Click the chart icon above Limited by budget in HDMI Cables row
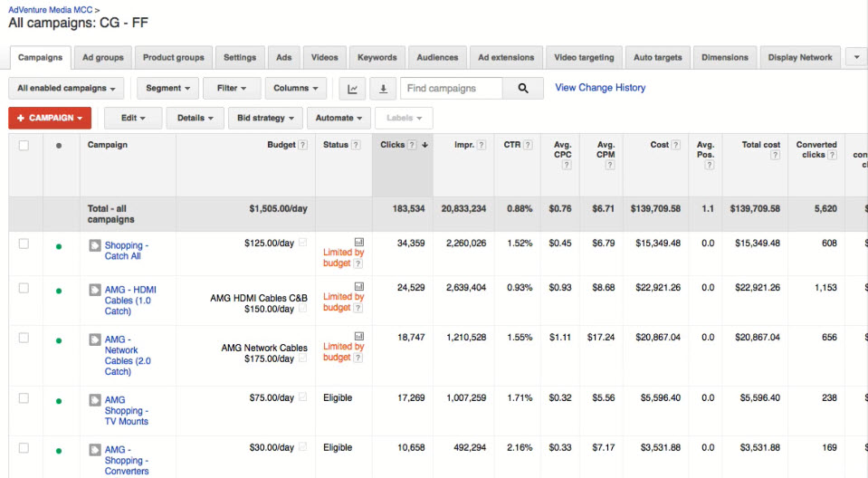 (x=358, y=286)
